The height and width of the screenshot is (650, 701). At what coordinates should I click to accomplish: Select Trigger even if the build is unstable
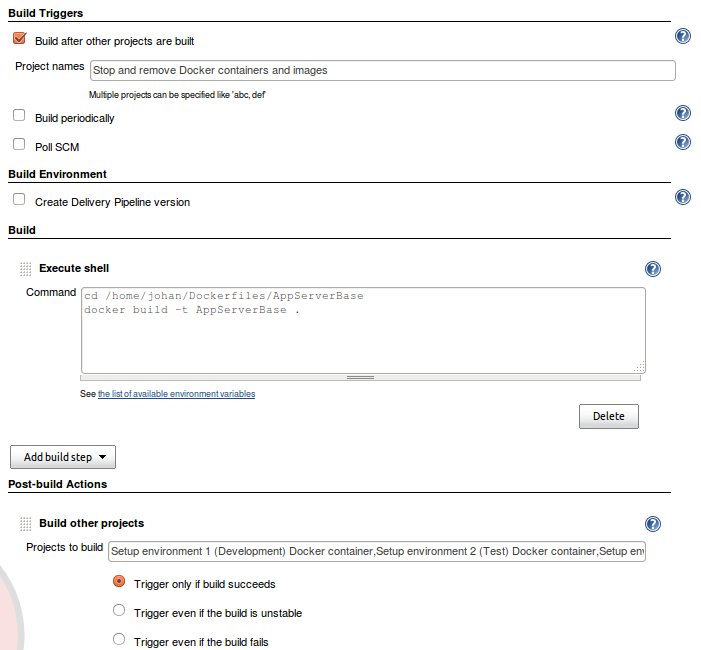pyautogui.click(x=119, y=610)
